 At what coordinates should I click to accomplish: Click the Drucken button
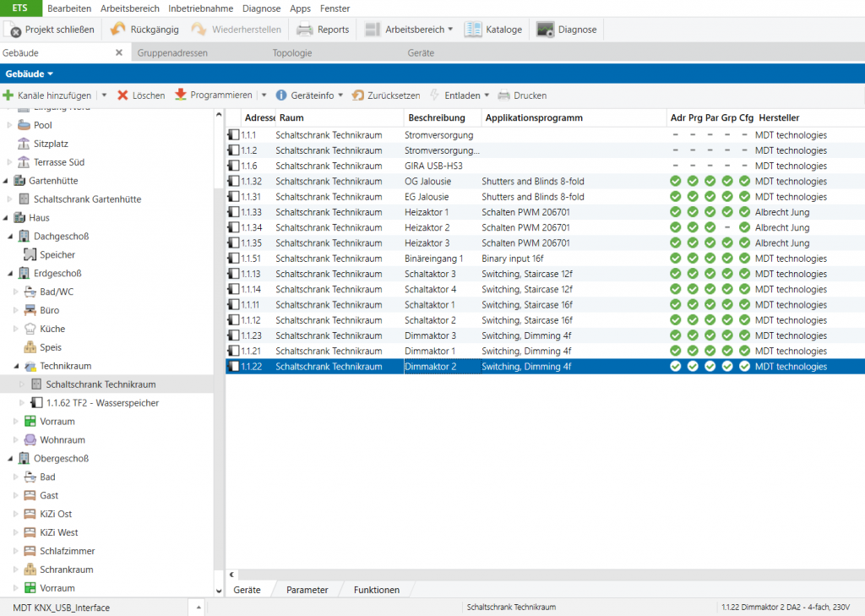click(522, 95)
